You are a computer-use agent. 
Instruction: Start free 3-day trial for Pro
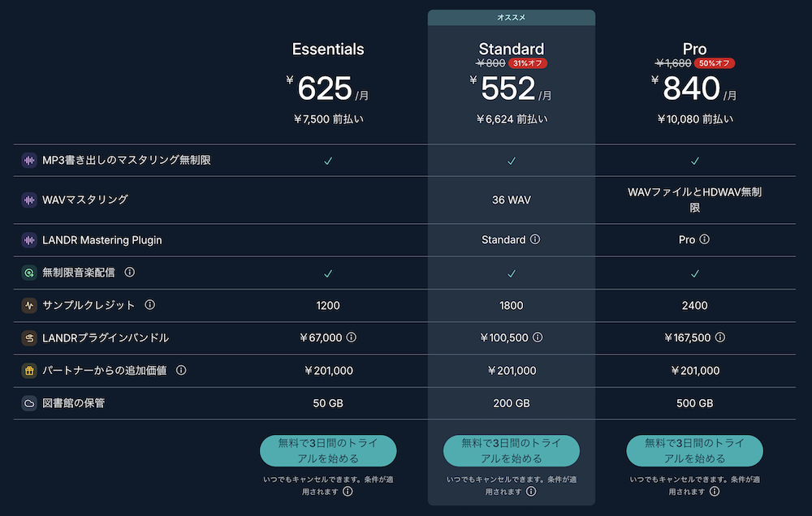[695, 450]
